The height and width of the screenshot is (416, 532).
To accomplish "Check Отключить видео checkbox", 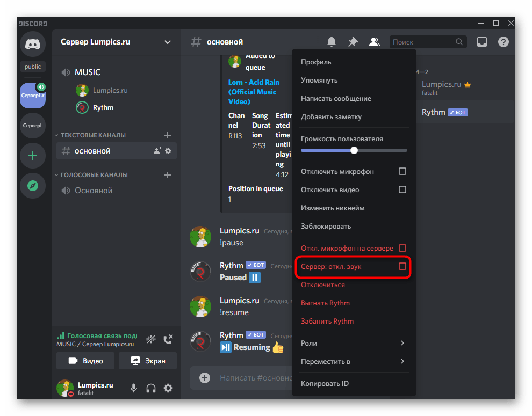I will pos(402,189).
